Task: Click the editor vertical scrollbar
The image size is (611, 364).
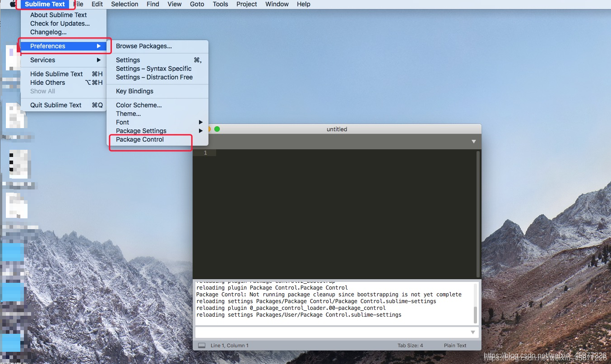Action: coord(478,214)
